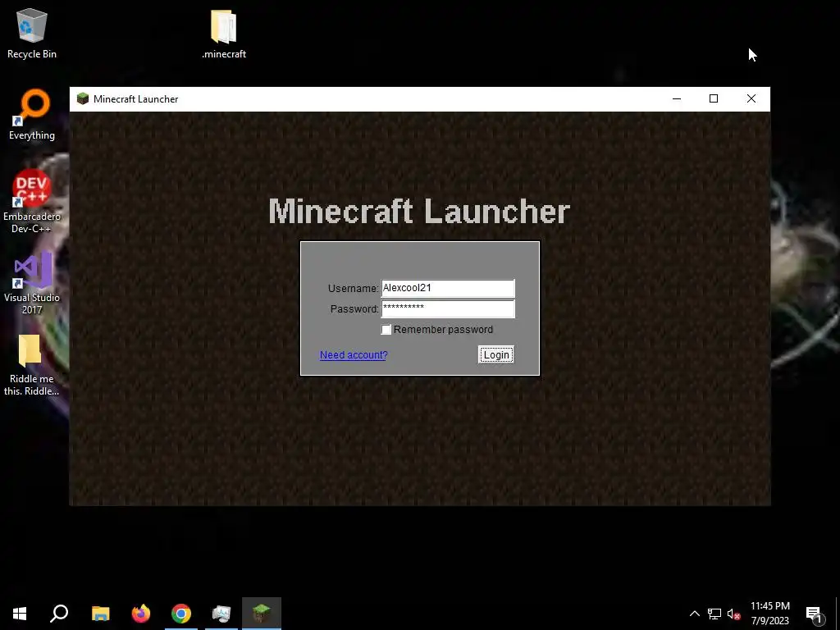Launch Firefox from the taskbar
This screenshot has width=840, height=630.
pyautogui.click(x=141, y=614)
